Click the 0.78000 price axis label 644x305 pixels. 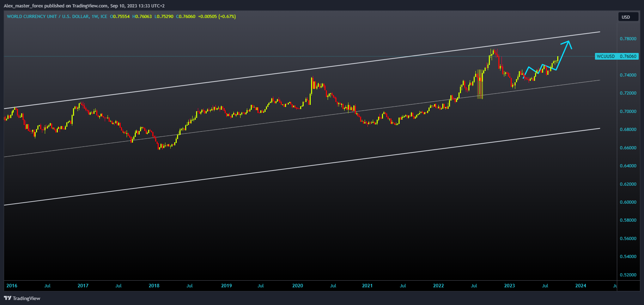tap(628, 39)
